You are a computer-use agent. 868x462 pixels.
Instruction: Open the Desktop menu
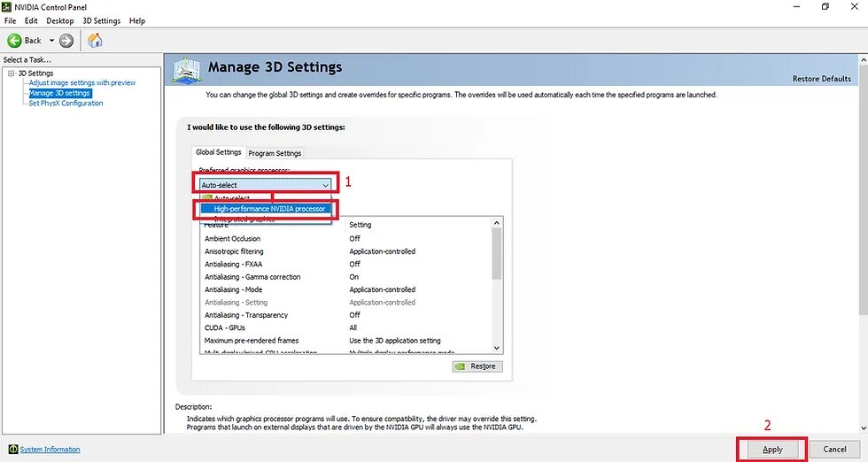click(60, 20)
